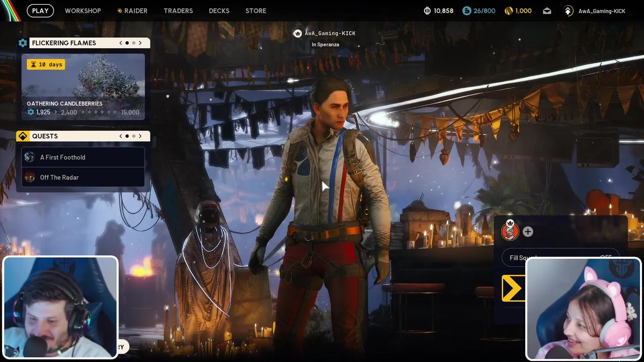
Task: Click the yellow dot beside the RAIDER tab
Action: click(119, 11)
